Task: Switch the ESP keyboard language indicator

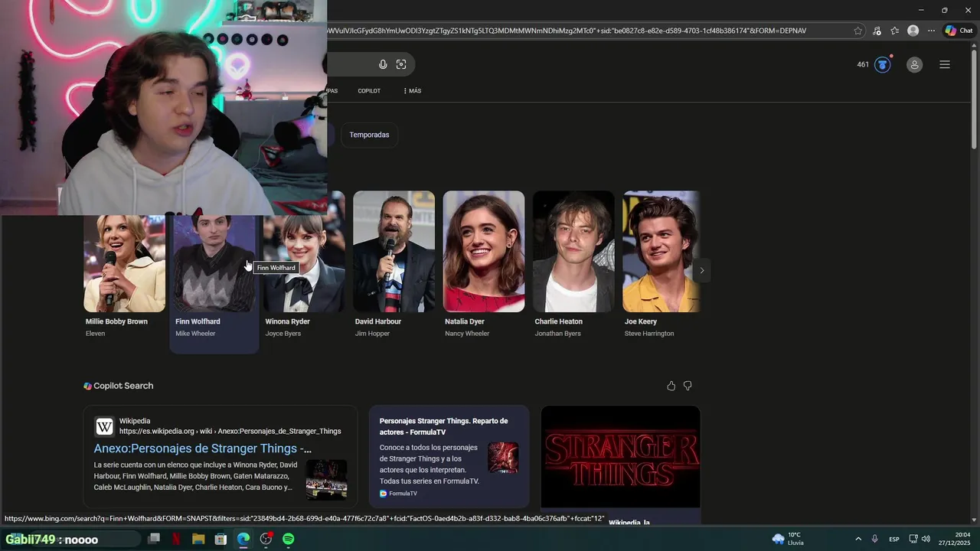Action: 894,540
